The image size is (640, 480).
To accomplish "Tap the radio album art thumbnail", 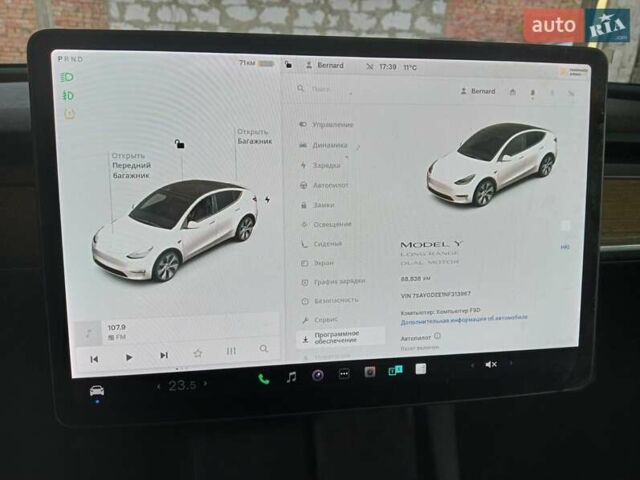I will (88, 333).
